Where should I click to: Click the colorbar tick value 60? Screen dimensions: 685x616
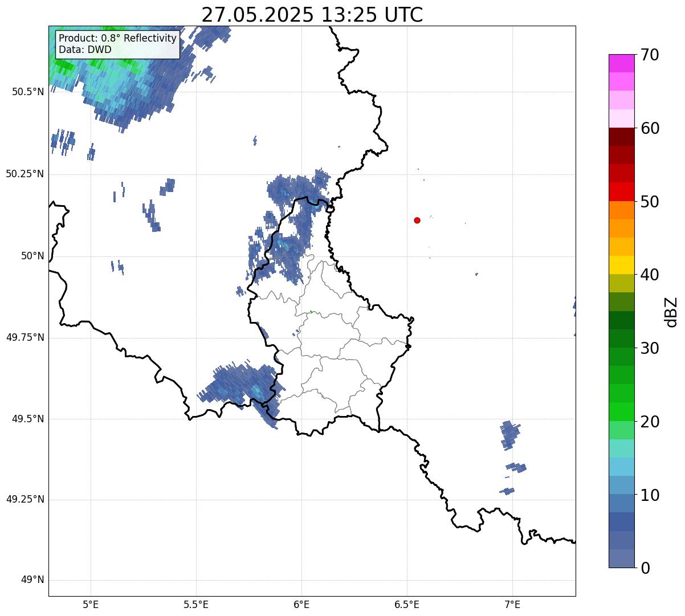coord(650,128)
